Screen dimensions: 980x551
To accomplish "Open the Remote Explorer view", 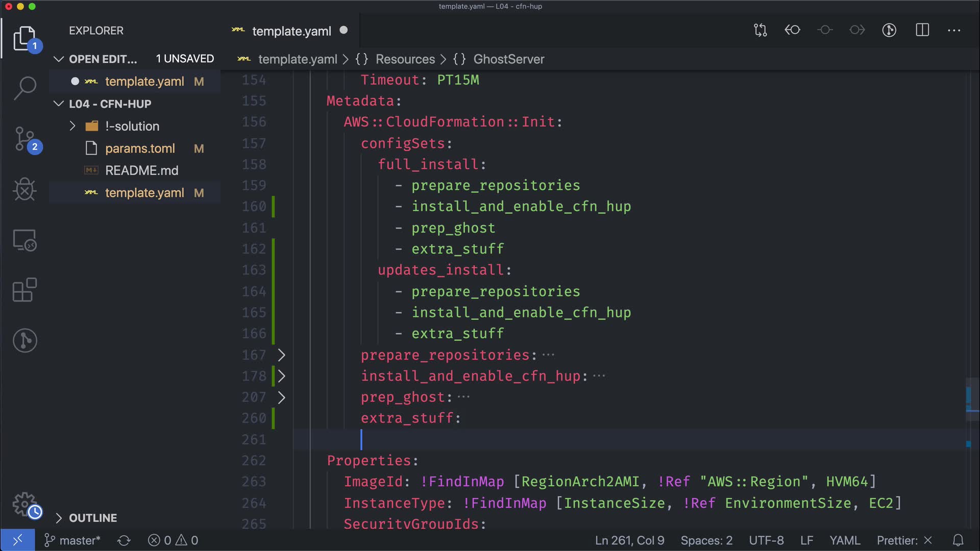I will pyautogui.click(x=24, y=240).
